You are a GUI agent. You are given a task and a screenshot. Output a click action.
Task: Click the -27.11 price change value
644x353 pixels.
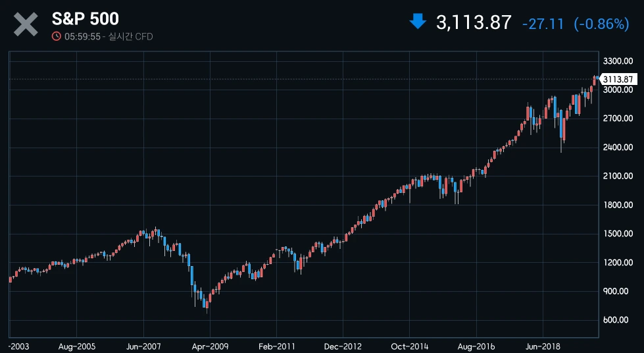coord(543,24)
